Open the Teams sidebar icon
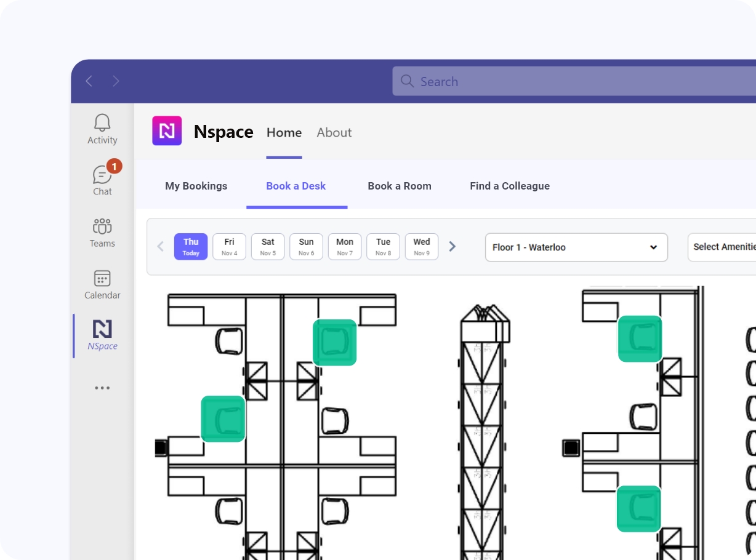Screen dimensions: 756x560 (x=102, y=233)
